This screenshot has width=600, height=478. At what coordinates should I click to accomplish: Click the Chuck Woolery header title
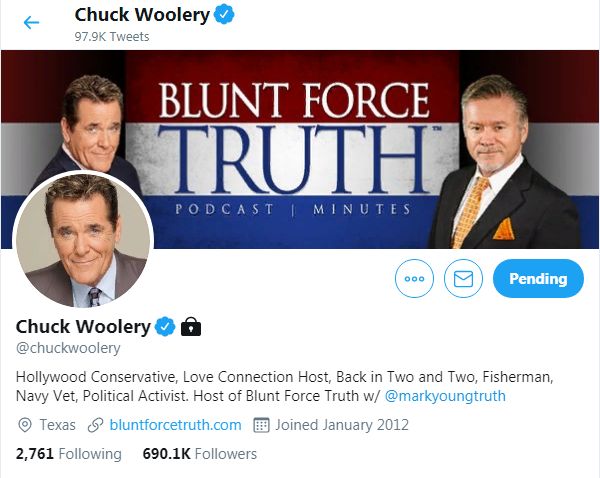coord(142,15)
